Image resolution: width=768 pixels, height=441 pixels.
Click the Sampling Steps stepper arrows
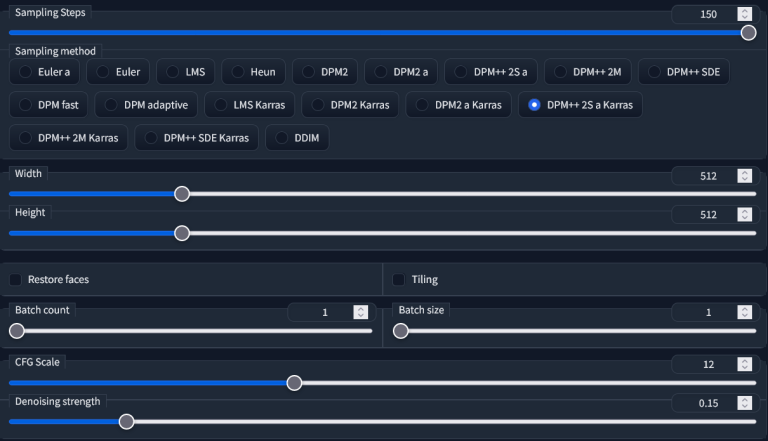click(744, 14)
